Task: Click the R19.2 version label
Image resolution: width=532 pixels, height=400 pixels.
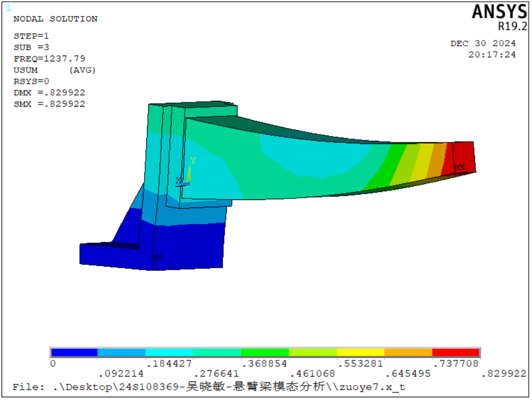Action: (x=512, y=26)
